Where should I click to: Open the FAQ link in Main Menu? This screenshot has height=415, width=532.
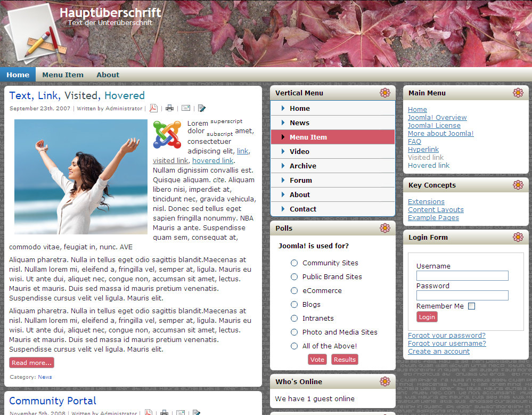[x=414, y=142]
